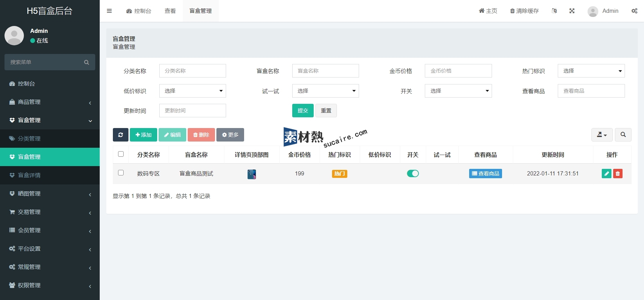This screenshot has height=300, width=644.
Task: Open the 试一试 select dropdown
Action: pos(325,91)
